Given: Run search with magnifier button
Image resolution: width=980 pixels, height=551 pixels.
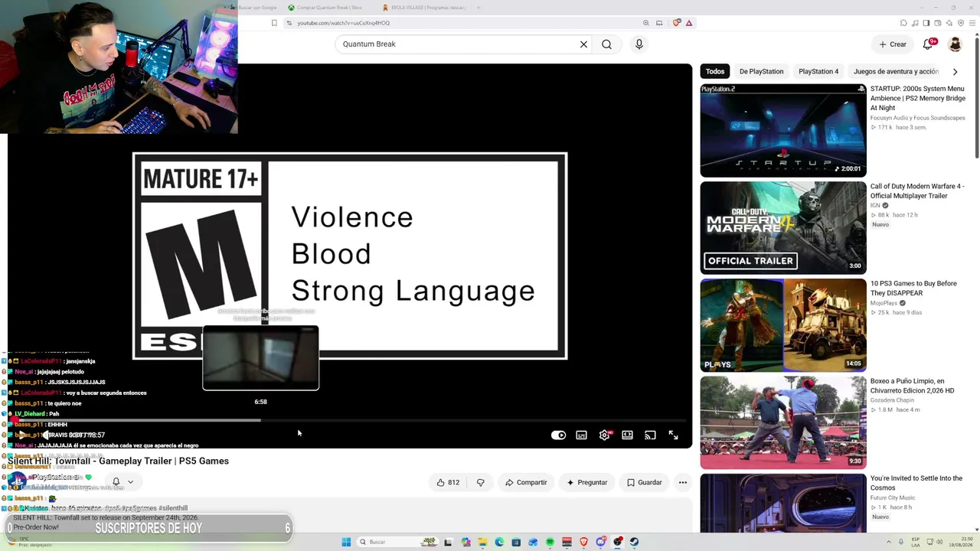Looking at the screenshot, I should (606, 44).
